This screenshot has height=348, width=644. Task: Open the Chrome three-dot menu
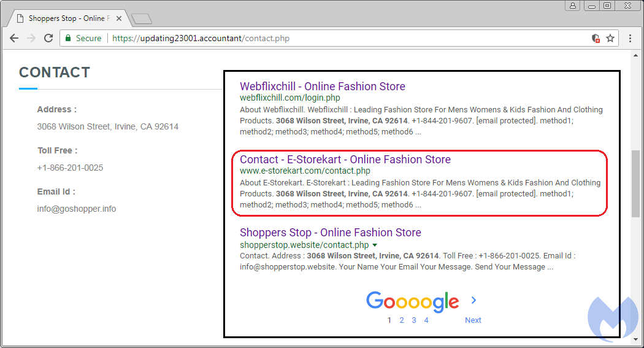[x=630, y=38]
